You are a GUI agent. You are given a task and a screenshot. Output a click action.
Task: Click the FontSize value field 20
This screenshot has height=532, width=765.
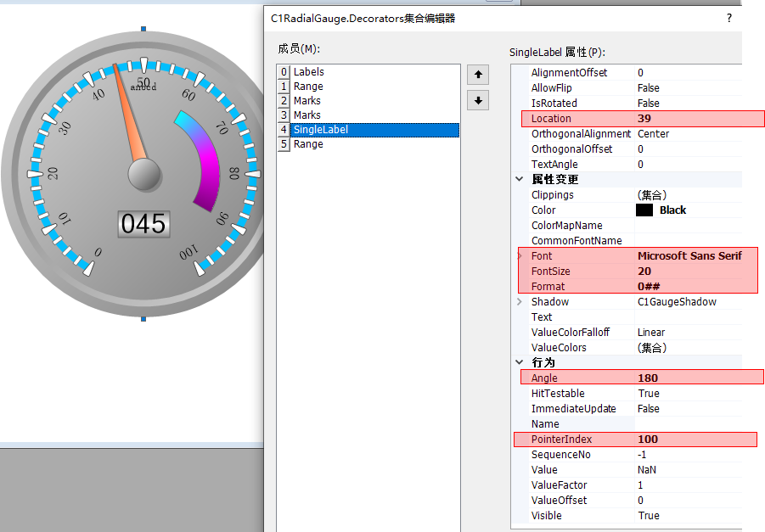(x=688, y=272)
